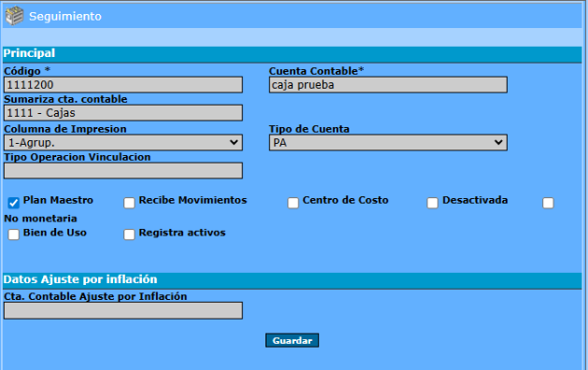Check the Bien de Uso option
The image size is (588, 370).
tap(13, 235)
